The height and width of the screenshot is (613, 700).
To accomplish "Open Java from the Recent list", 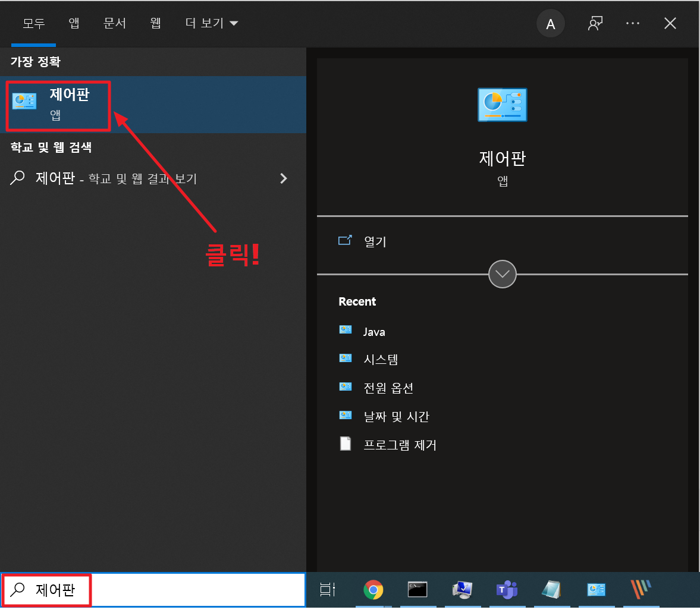I will (x=374, y=331).
